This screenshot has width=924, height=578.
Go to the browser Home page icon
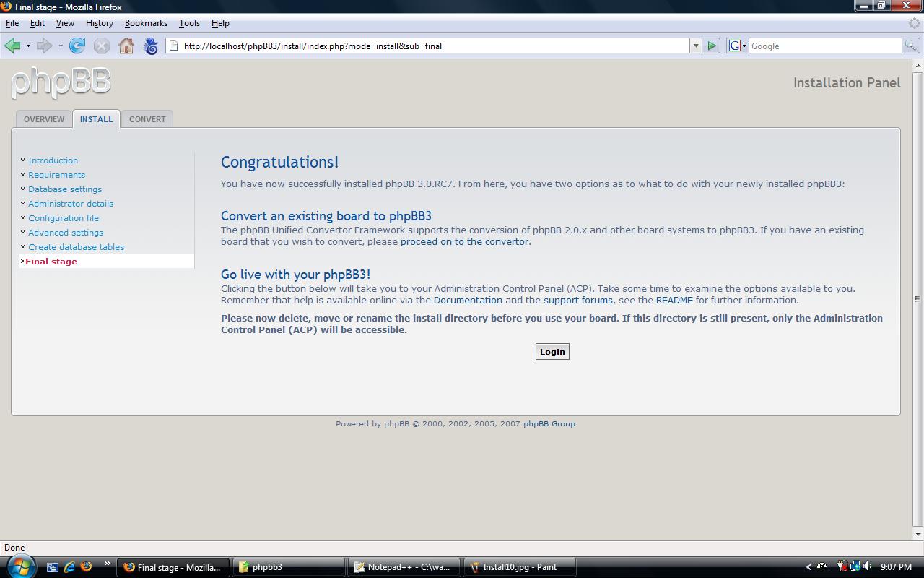pos(126,46)
